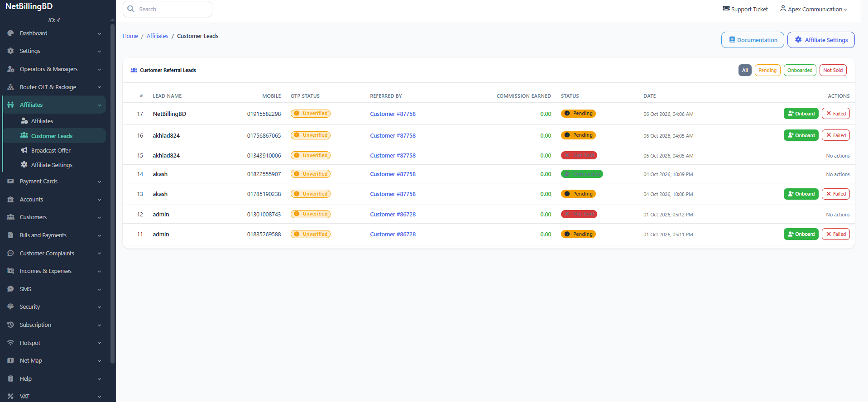The width and height of the screenshot is (868, 402).
Task: Show All leads filter
Action: coord(745,70)
